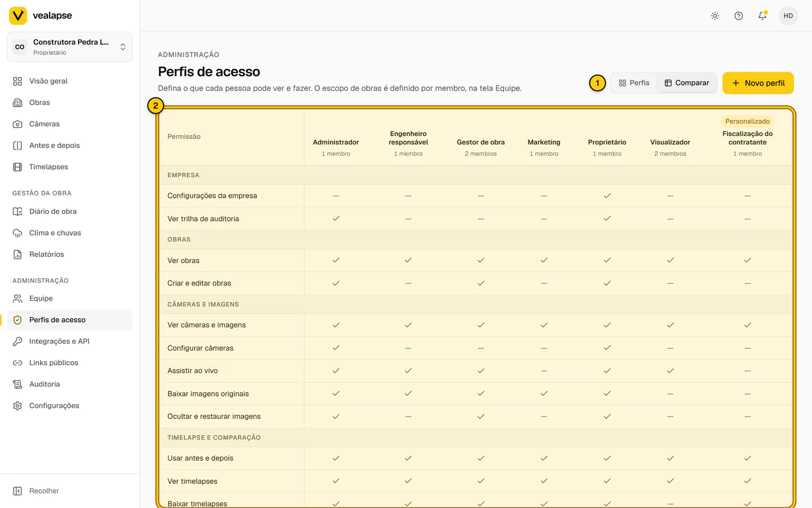This screenshot has width=812, height=508.
Task: Click the Visão geral grid icon
Action: point(17,81)
